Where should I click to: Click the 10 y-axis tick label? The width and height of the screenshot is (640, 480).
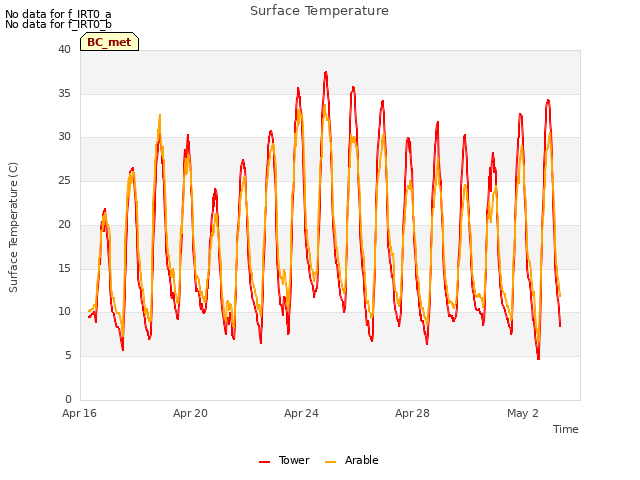click(x=64, y=312)
